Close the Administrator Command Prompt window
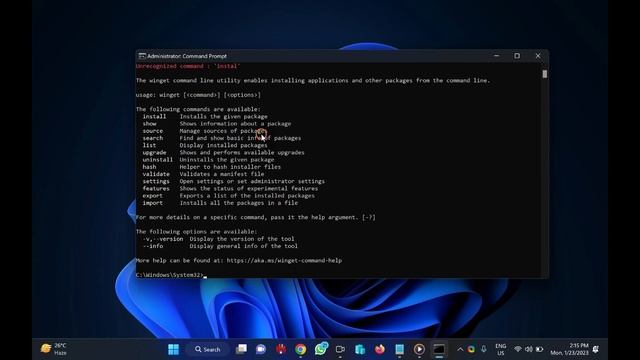Image resolution: width=640 pixels, height=360 pixels. (x=538, y=56)
